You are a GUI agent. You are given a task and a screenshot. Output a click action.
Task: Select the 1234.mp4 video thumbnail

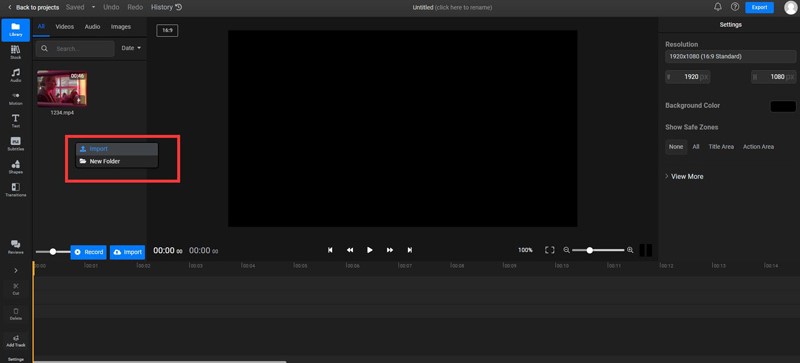pos(62,89)
